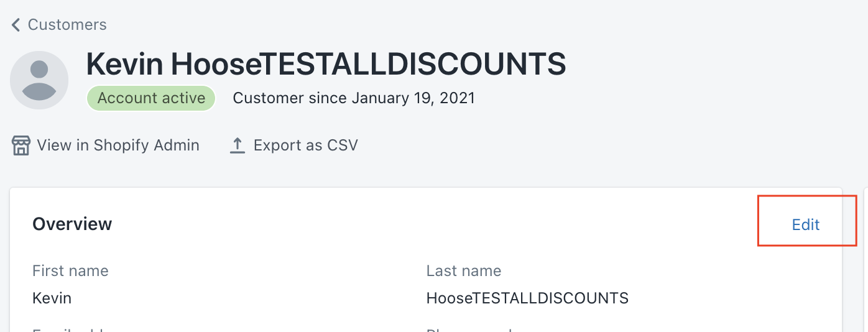The image size is (868, 332).
Task: Go back to Customers list link
Action: point(67,25)
